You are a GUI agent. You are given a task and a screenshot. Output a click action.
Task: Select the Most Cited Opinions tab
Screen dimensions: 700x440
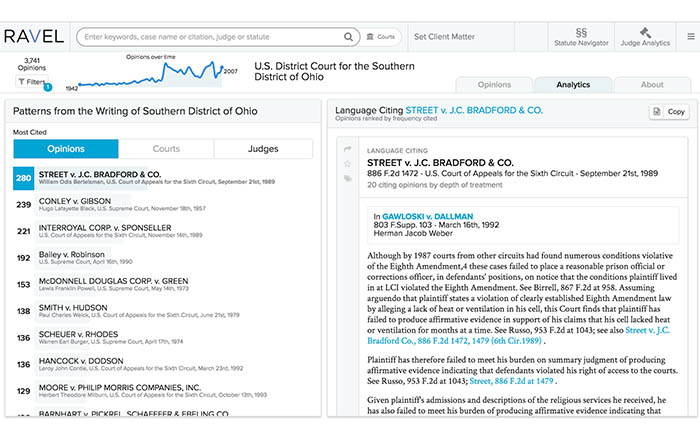[x=66, y=149]
